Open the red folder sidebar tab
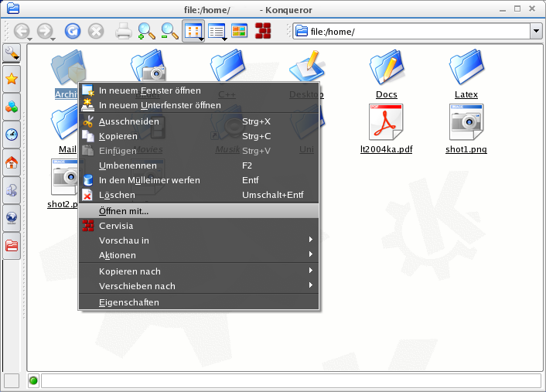Image resolution: width=546 pixels, height=392 pixels. tap(12, 246)
